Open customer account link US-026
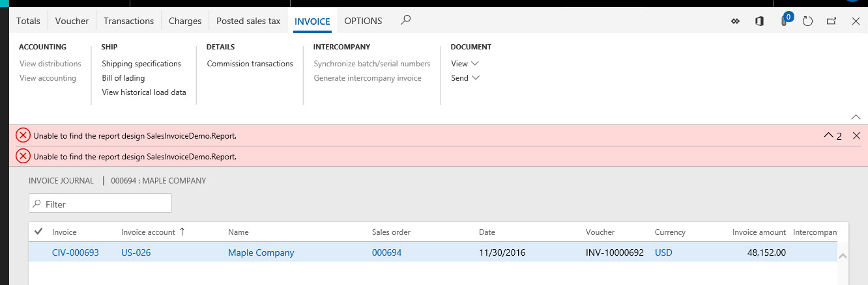The height and width of the screenshot is (285, 868). [x=136, y=252]
